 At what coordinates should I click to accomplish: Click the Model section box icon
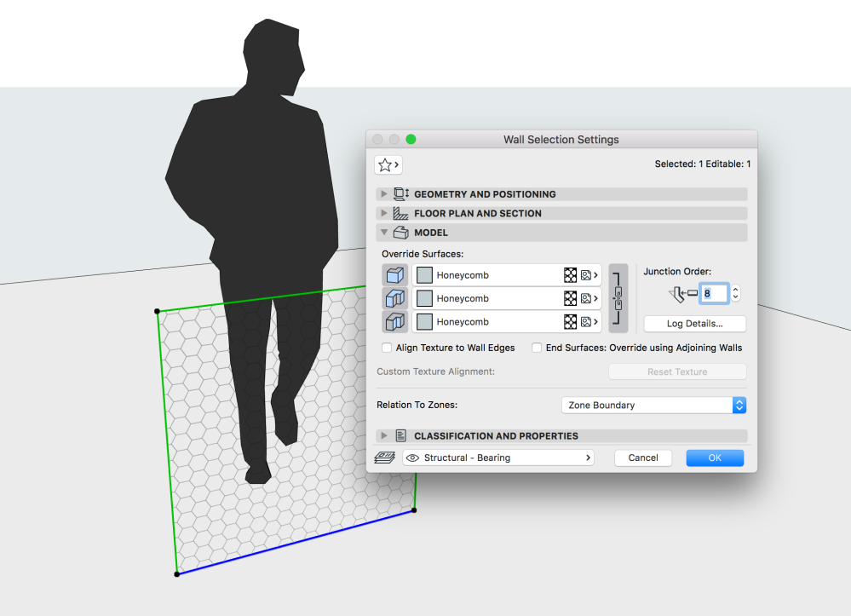(x=401, y=233)
